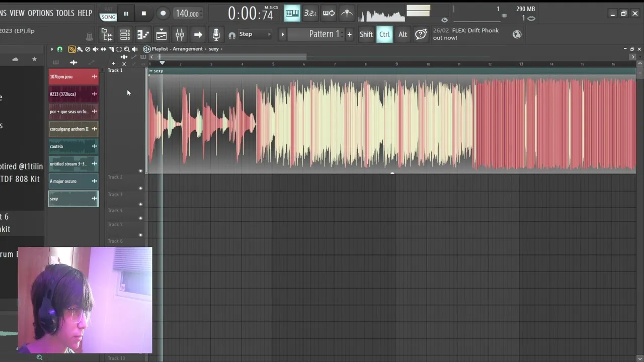Select the Paint brush tool
644x362 pixels.
click(79, 49)
